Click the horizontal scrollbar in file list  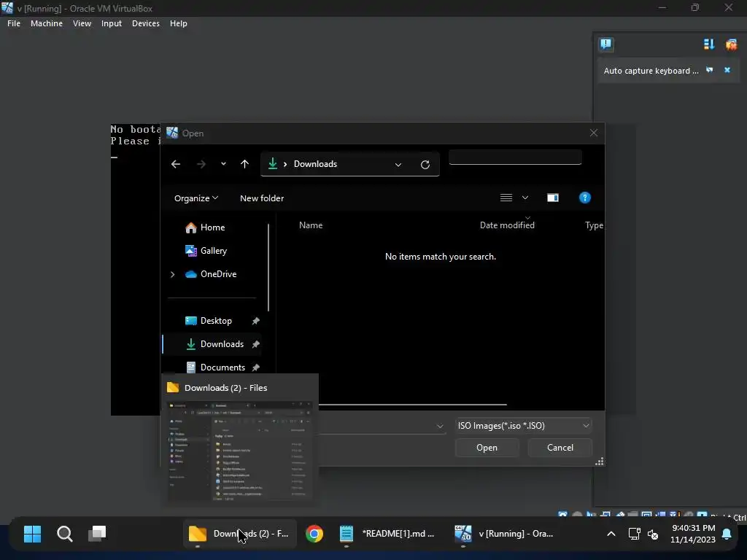[x=412, y=404]
